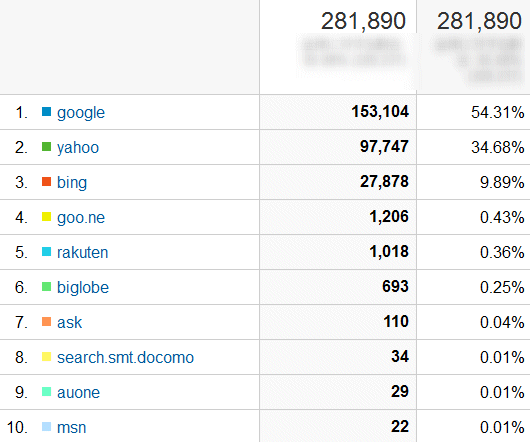Viewport: 530px width, 442px height.
Task: Open the biglobe source link
Action: click(x=83, y=288)
